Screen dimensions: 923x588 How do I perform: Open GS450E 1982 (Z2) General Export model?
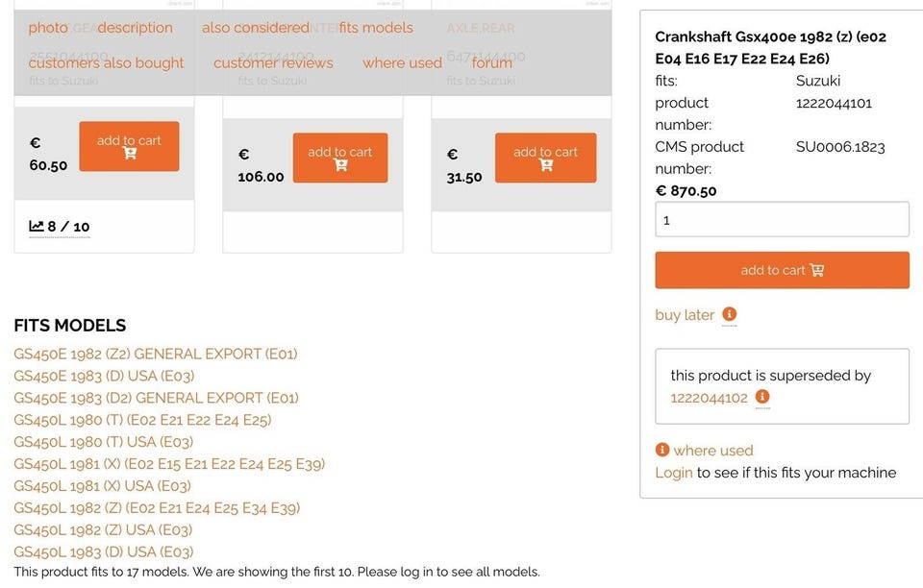tap(156, 354)
